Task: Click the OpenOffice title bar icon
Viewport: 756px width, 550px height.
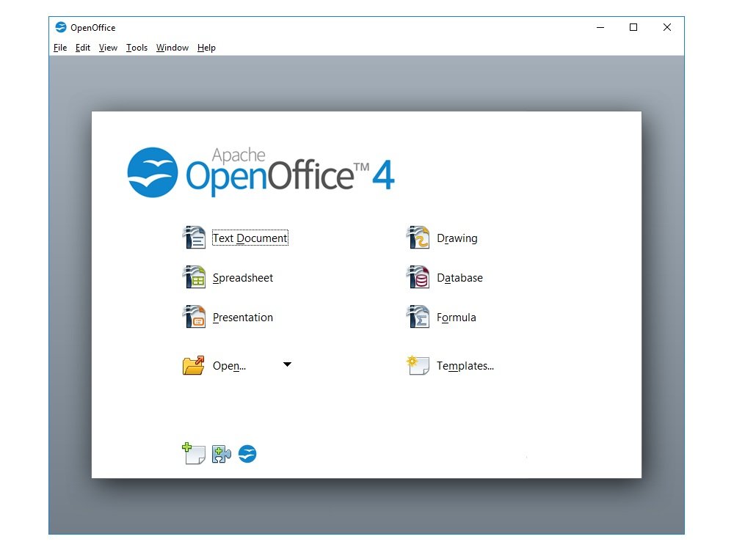Action: click(x=61, y=28)
